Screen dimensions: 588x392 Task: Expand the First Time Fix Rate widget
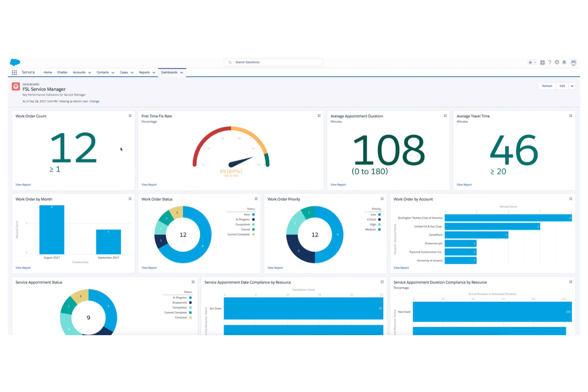(x=319, y=116)
